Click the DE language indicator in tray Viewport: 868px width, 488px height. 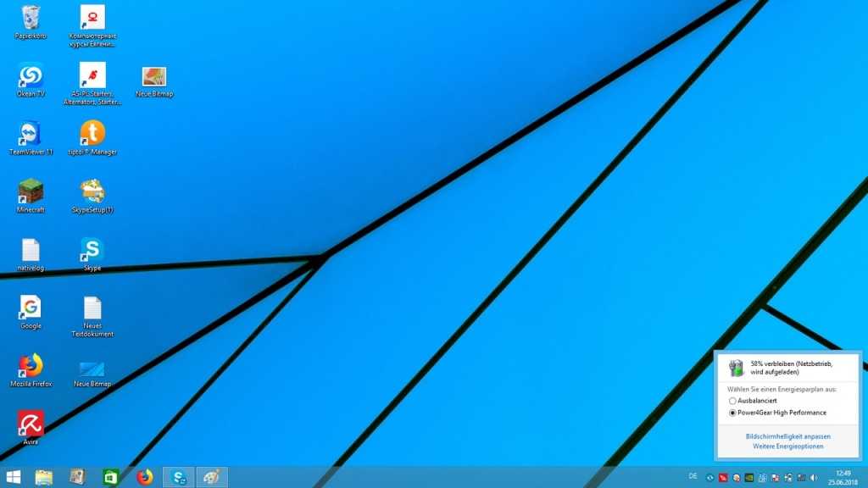pos(693,477)
